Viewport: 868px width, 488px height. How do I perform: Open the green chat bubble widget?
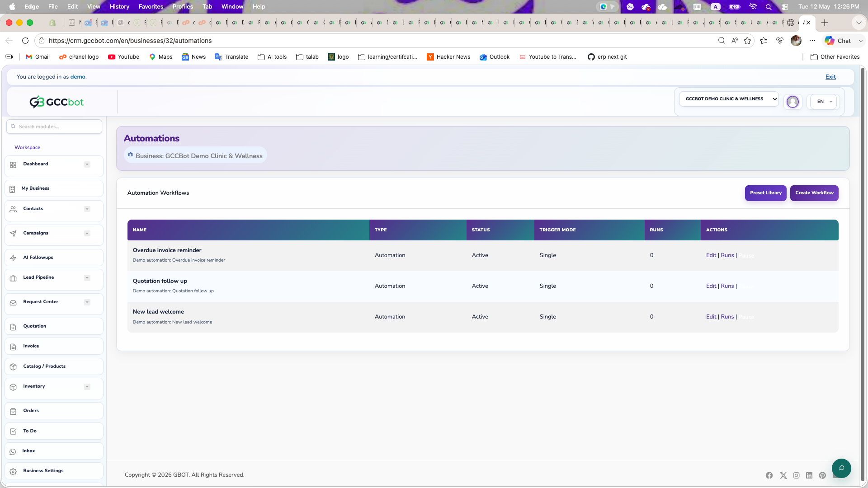[841, 468]
